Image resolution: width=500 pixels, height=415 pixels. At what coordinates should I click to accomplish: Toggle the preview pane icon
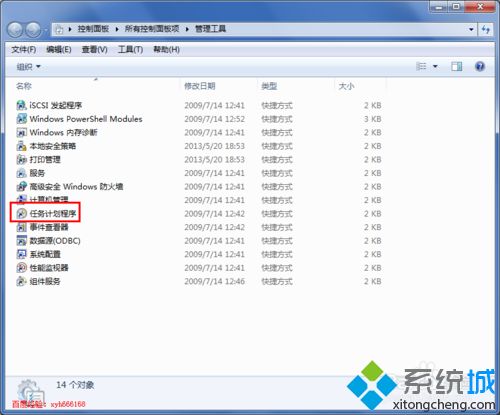point(456,66)
